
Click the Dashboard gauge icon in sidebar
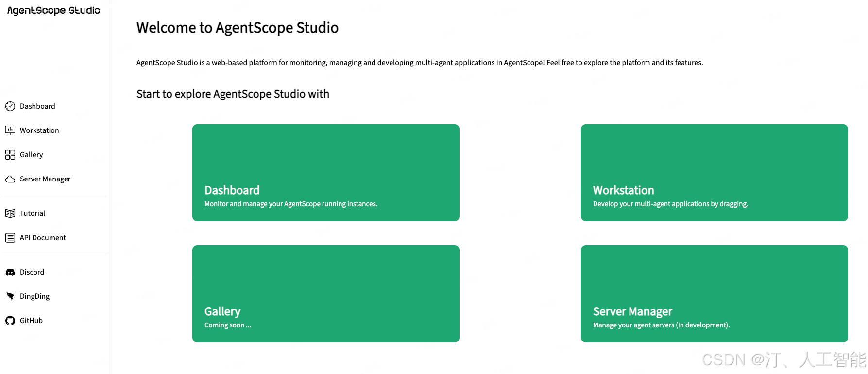click(x=10, y=106)
